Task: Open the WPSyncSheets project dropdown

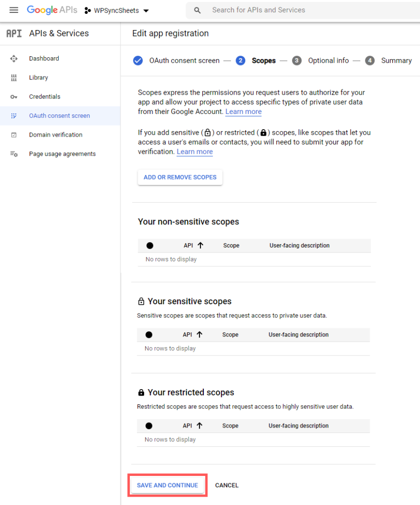Action: pyautogui.click(x=116, y=11)
